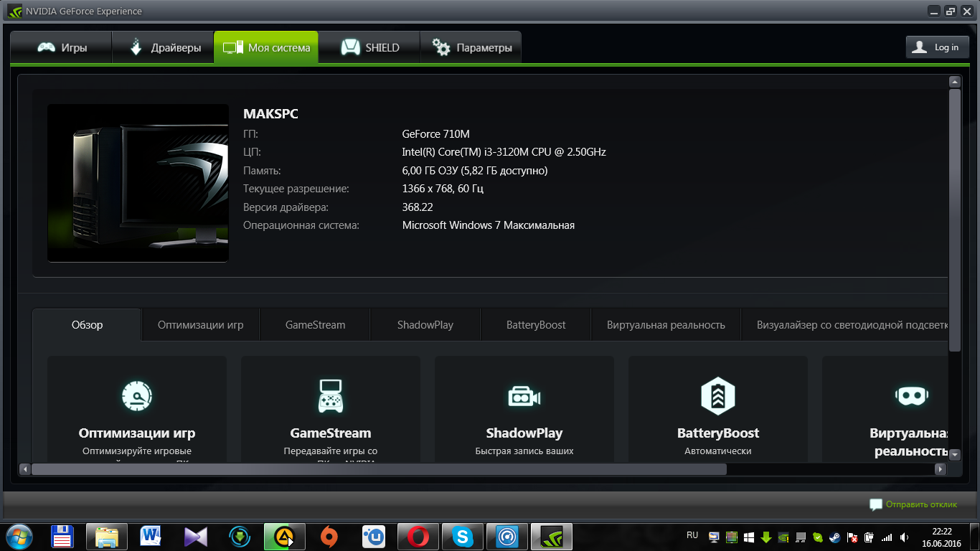The image size is (980, 551).
Task: Open the Игры tab
Action: [x=62, y=48]
